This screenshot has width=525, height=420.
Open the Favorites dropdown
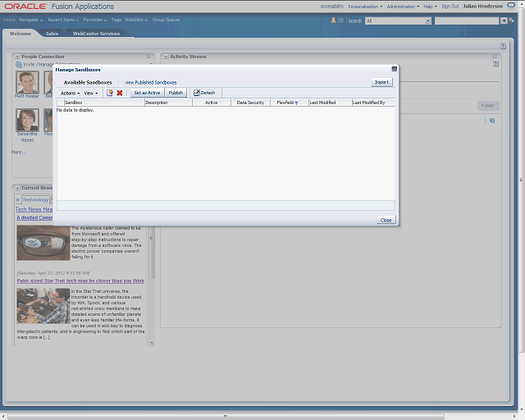(x=95, y=20)
